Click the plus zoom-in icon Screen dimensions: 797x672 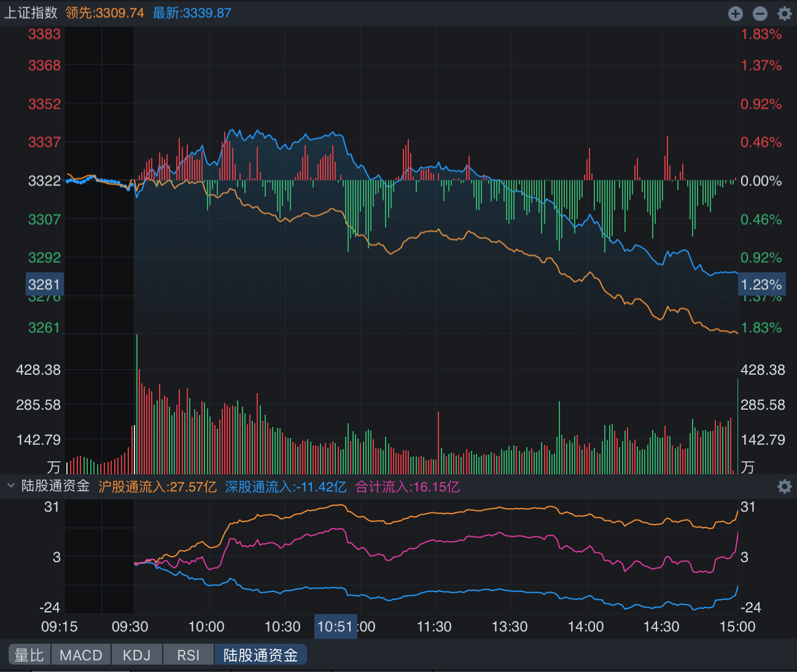pos(735,14)
